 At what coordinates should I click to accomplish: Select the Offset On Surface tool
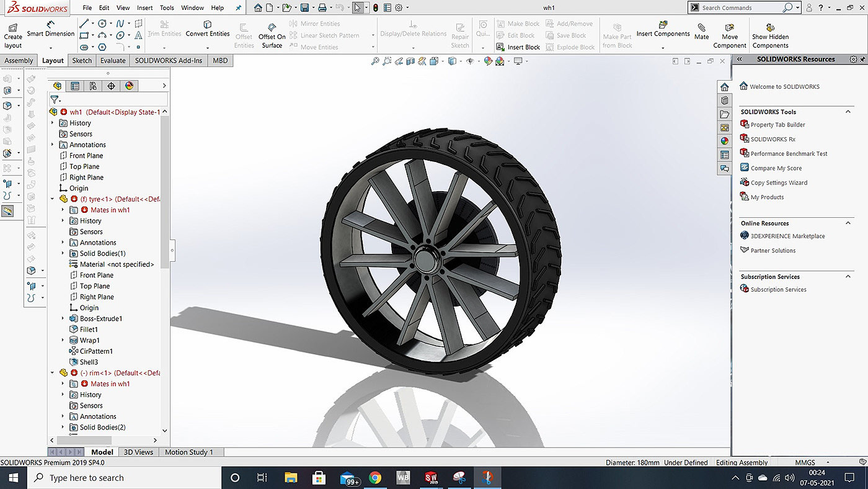(x=272, y=35)
